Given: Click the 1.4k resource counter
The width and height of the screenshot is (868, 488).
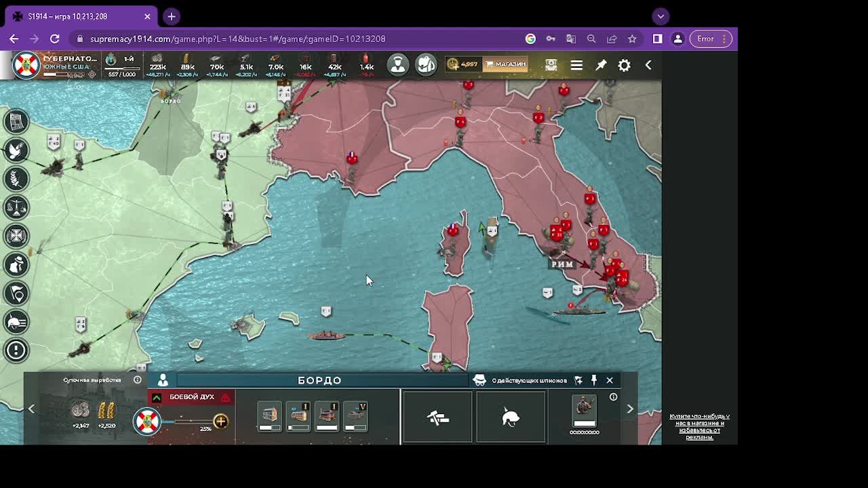Looking at the screenshot, I should 366,66.
